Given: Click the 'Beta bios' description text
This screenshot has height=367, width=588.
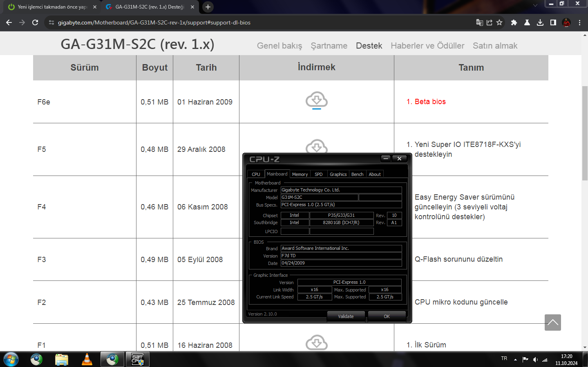Looking at the screenshot, I should (x=430, y=102).
